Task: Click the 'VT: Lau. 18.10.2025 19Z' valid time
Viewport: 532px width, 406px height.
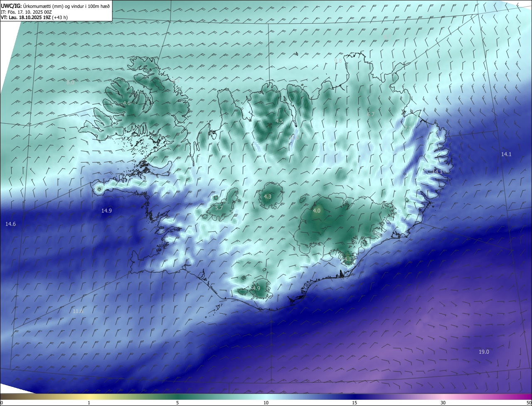Action: click(x=25, y=17)
